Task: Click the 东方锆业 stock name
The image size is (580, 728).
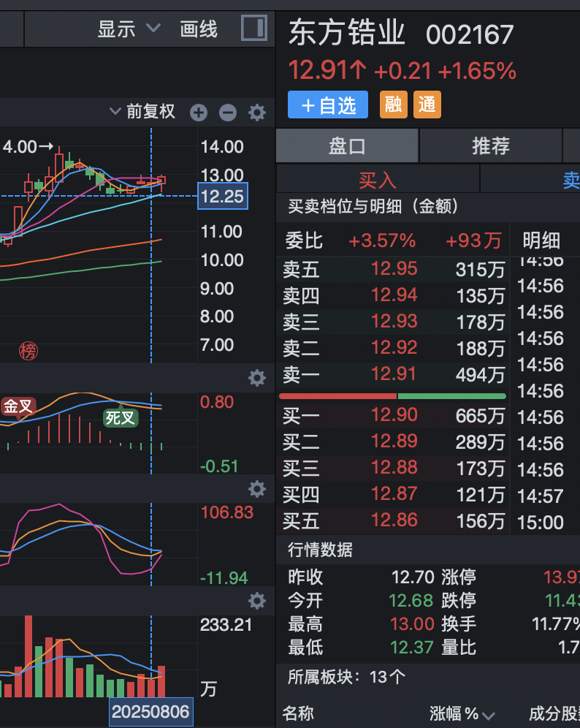Action: (347, 33)
